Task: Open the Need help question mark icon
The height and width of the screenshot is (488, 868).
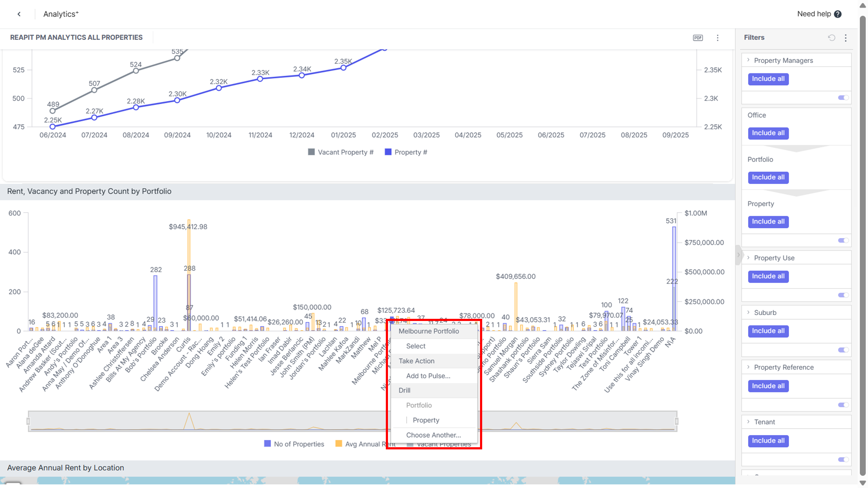Action: pos(838,14)
